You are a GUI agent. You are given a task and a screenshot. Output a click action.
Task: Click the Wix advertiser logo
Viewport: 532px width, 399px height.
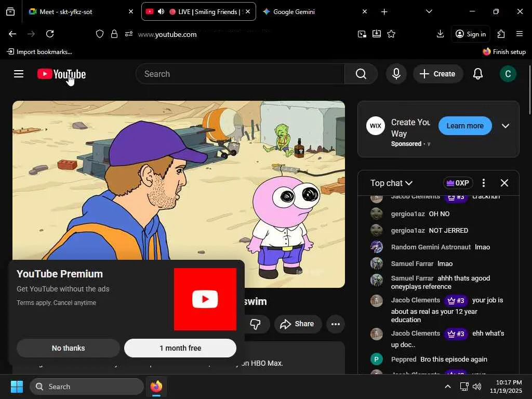tap(375, 126)
